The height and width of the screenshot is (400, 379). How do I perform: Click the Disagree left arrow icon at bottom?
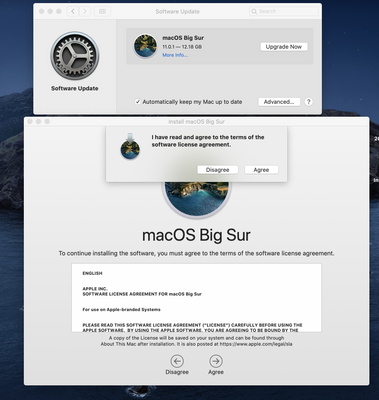177,361
